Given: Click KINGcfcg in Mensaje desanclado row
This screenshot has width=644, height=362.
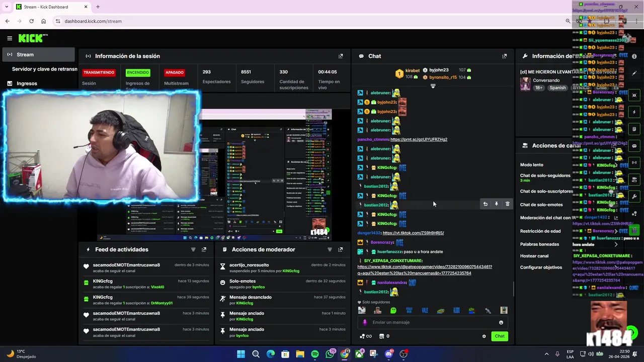Looking at the screenshot, I should click(245, 303).
